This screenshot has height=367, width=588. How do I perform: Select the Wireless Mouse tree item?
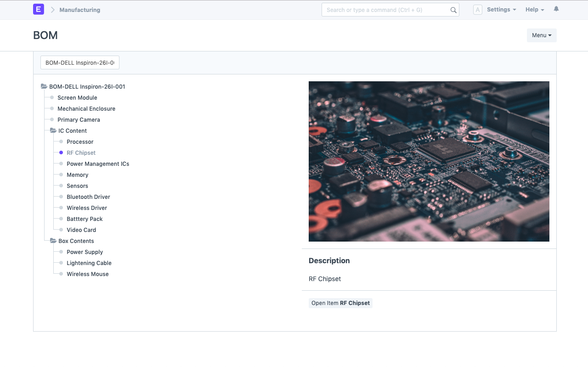pyautogui.click(x=87, y=274)
